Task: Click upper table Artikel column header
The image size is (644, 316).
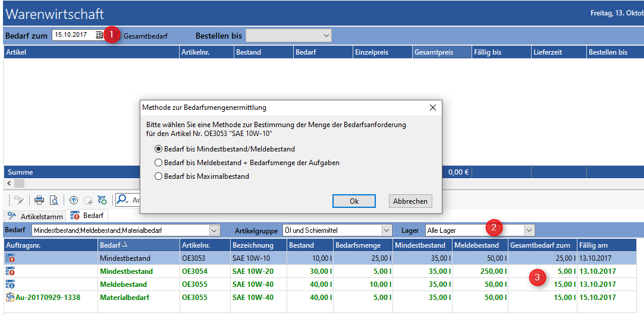Action: [x=92, y=52]
